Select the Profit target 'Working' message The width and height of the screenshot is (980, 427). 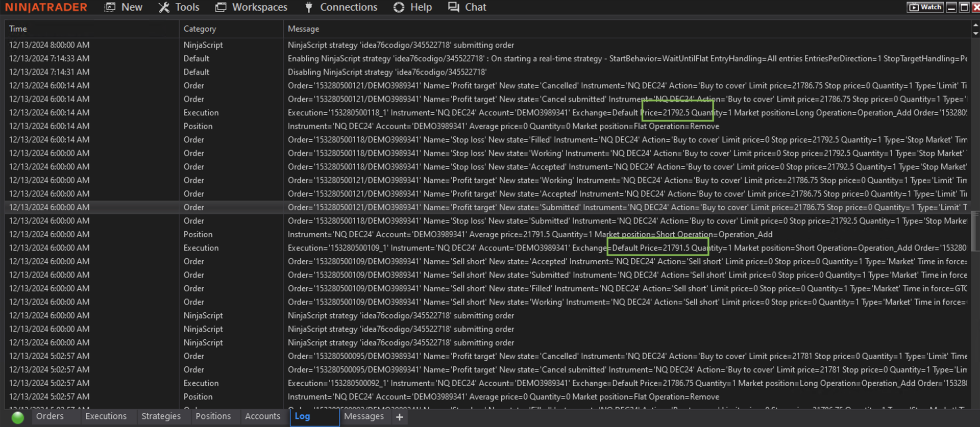click(627, 180)
